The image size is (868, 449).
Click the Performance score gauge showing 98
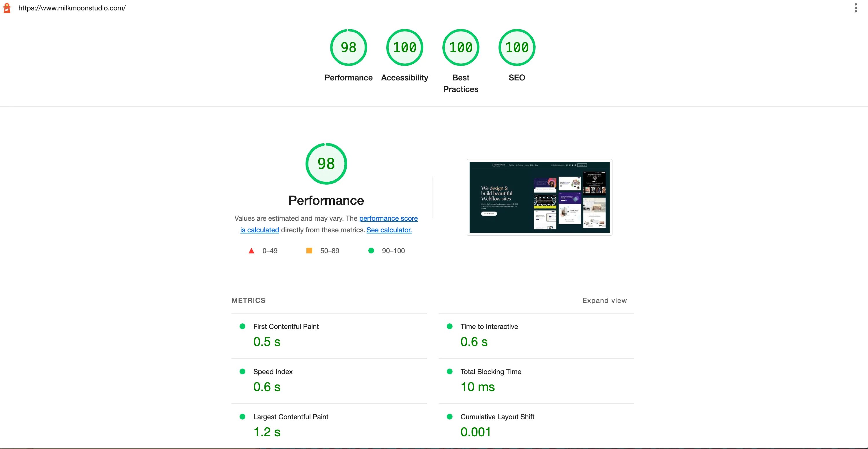pos(348,47)
